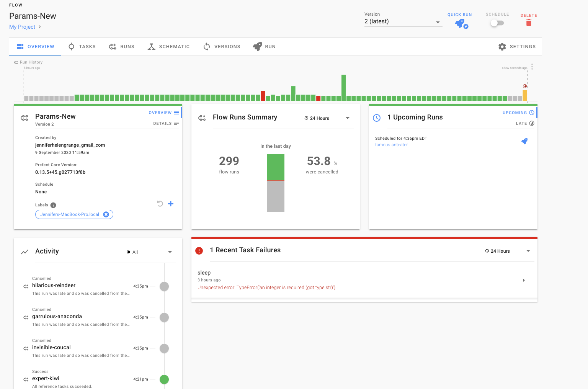The image size is (588, 389).
Task: View the Schematic tab
Action: [x=168, y=47]
